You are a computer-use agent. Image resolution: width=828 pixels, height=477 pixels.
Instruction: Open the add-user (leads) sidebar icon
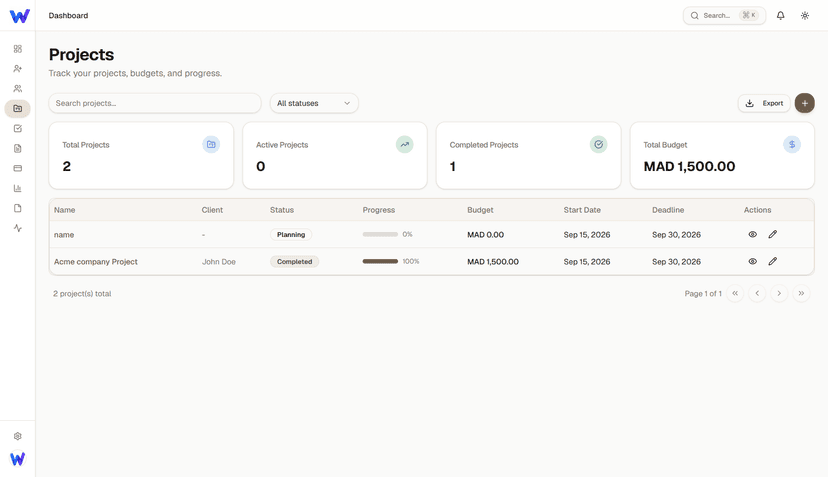17,69
